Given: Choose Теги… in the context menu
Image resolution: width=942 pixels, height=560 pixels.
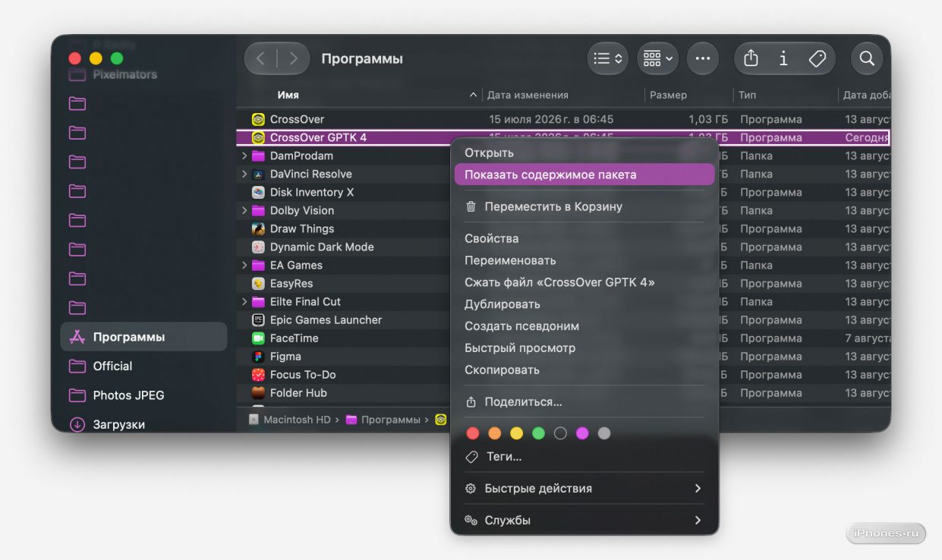Looking at the screenshot, I should [584, 457].
